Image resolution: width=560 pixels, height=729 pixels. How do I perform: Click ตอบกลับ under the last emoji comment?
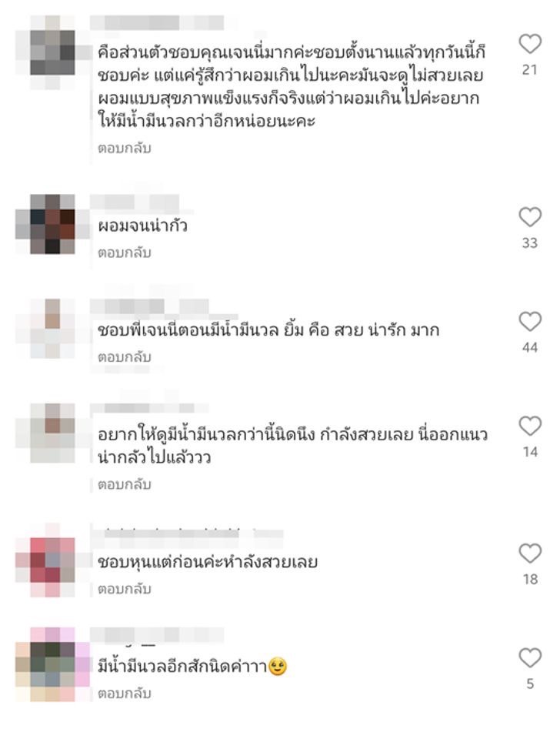coord(124,693)
